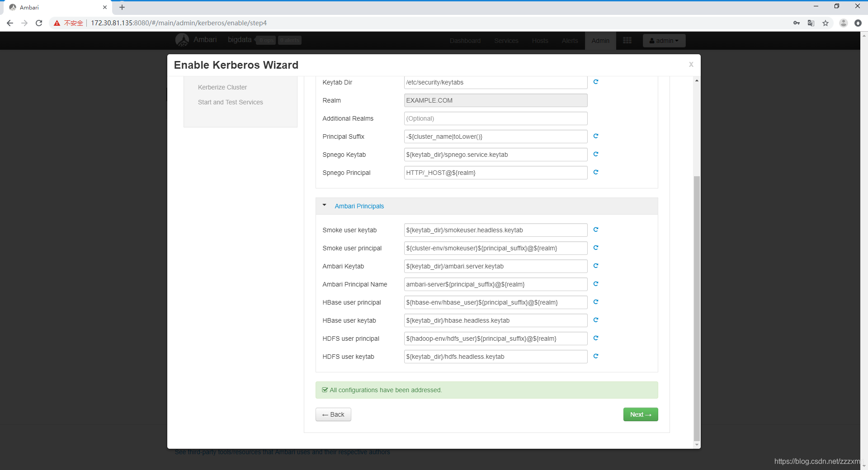The height and width of the screenshot is (470, 868).
Task: Focus the Ambari Keytab input field
Action: [x=495, y=266]
